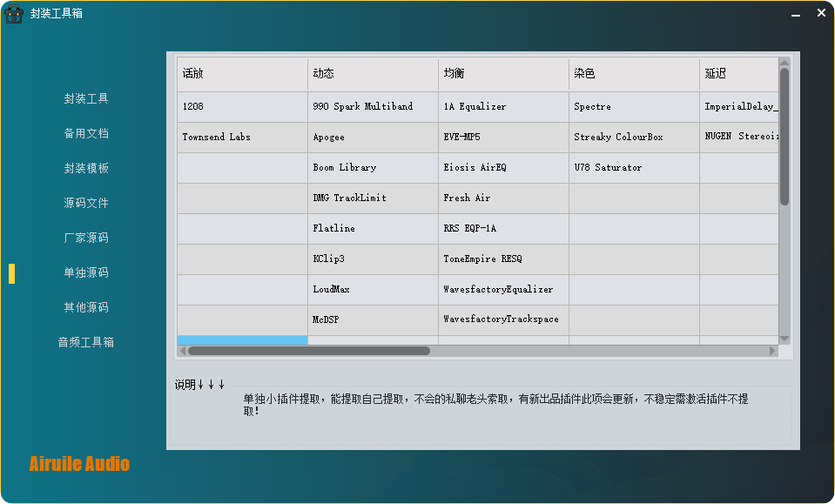Select U78 Saturator cell
This screenshot has width=835, height=504.
click(x=634, y=168)
